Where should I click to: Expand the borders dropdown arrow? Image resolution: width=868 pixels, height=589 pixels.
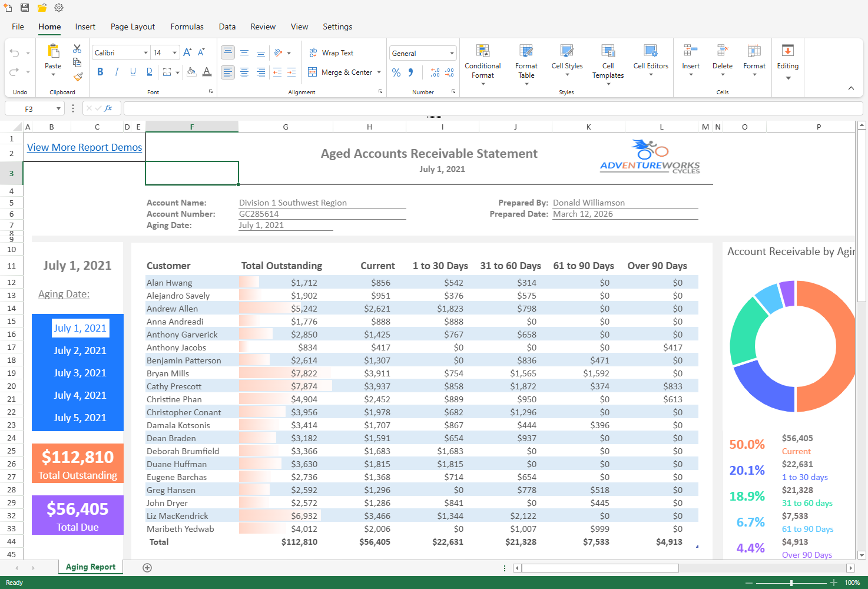tap(177, 72)
